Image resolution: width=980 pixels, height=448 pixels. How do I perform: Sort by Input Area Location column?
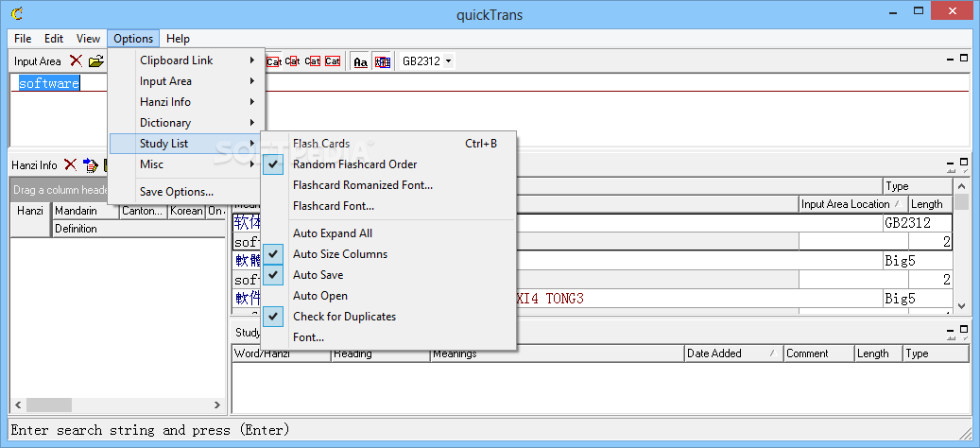click(x=853, y=204)
